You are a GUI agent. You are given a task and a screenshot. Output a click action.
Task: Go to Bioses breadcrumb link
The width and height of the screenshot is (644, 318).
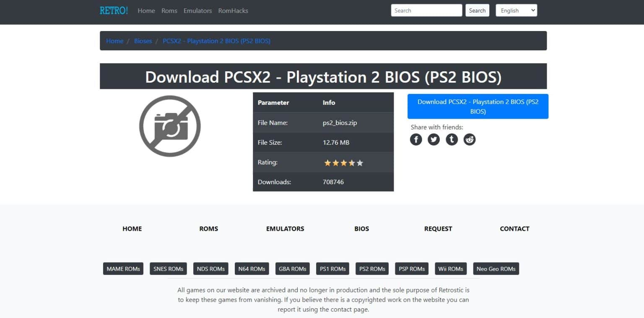[x=143, y=41]
